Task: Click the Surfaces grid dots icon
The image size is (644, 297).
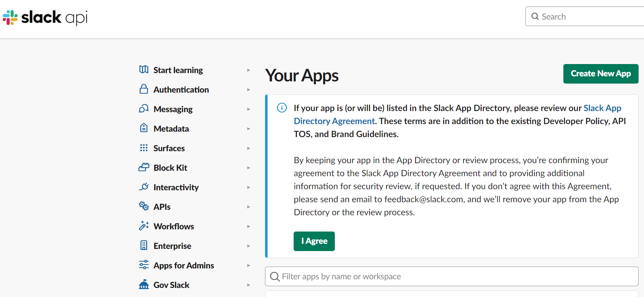Action: tap(144, 148)
